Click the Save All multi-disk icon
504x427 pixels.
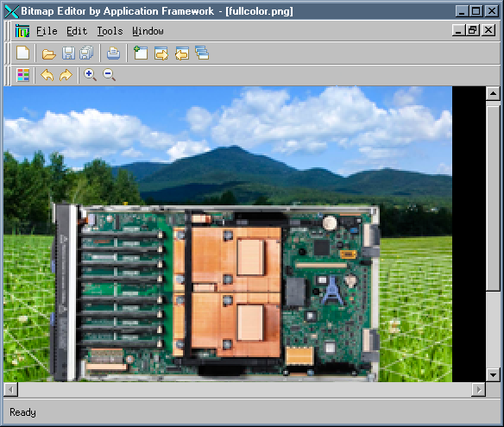86,53
